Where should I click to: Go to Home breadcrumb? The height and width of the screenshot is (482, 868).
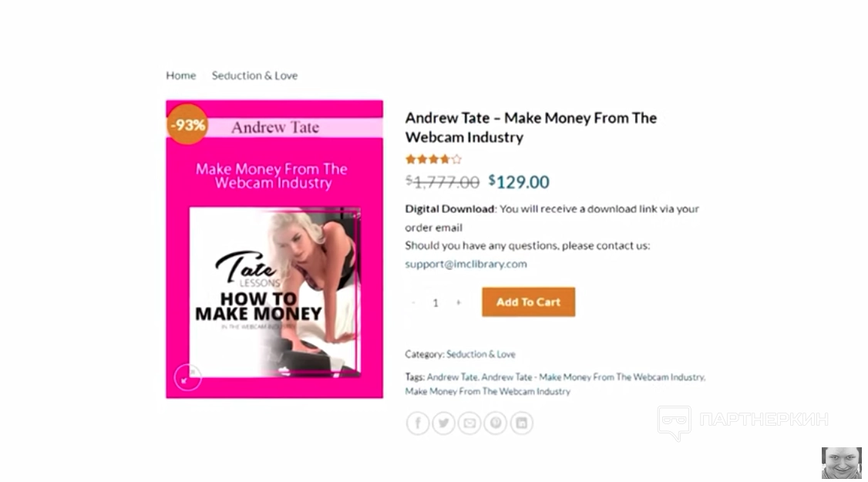point(181,76)
